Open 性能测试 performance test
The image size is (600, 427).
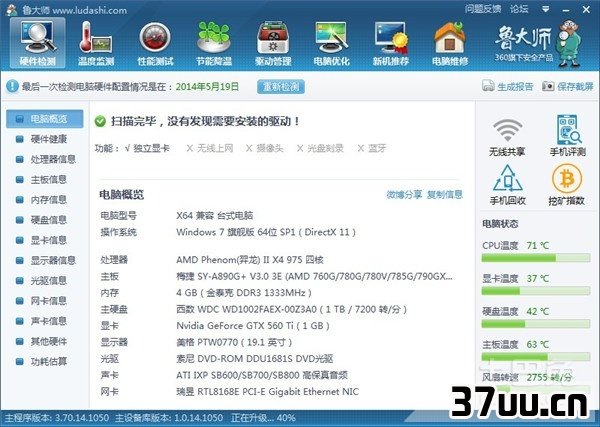pos(155,43)
